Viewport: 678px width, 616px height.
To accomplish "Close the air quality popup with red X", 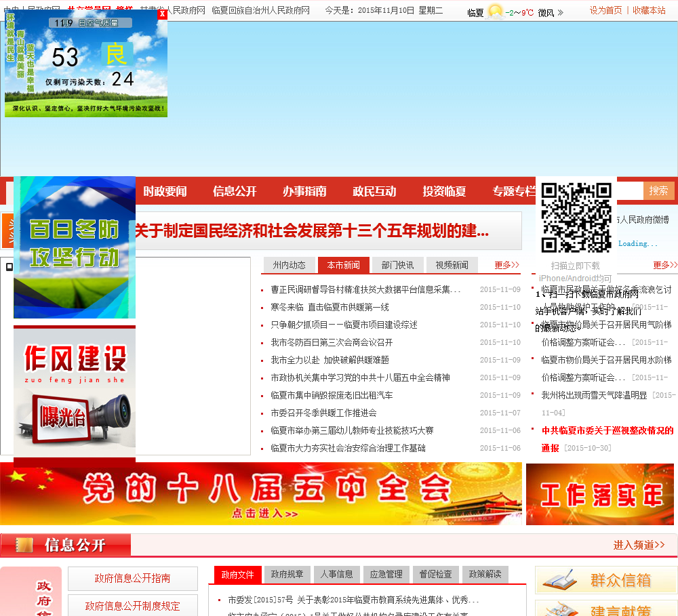I will click(x=162, y=14).
